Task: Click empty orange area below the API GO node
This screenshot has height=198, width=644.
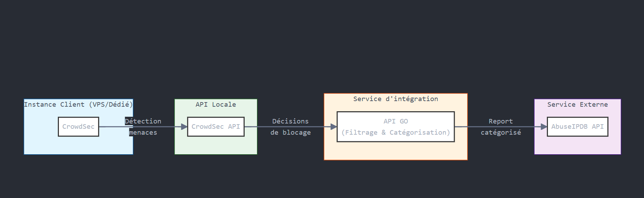Action: coord(395,151)
